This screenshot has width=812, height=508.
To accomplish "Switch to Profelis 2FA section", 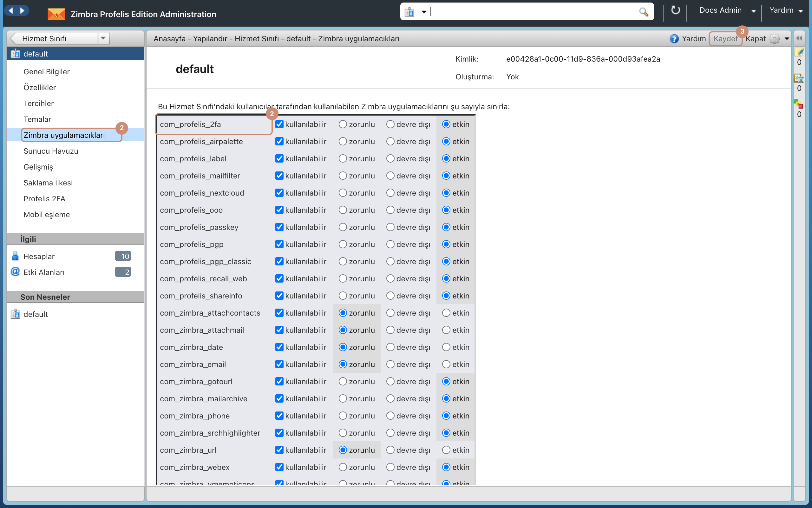I will (x=44, y=198).
